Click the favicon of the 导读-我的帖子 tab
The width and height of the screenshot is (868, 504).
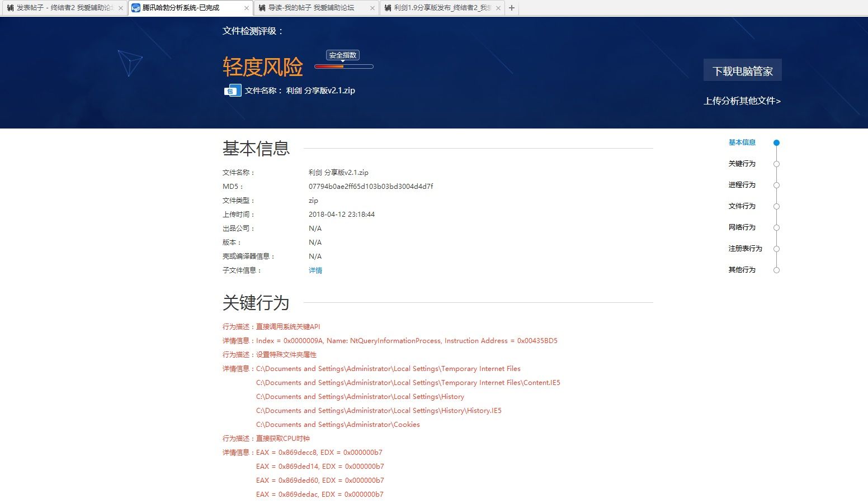[x=262, y=8]
